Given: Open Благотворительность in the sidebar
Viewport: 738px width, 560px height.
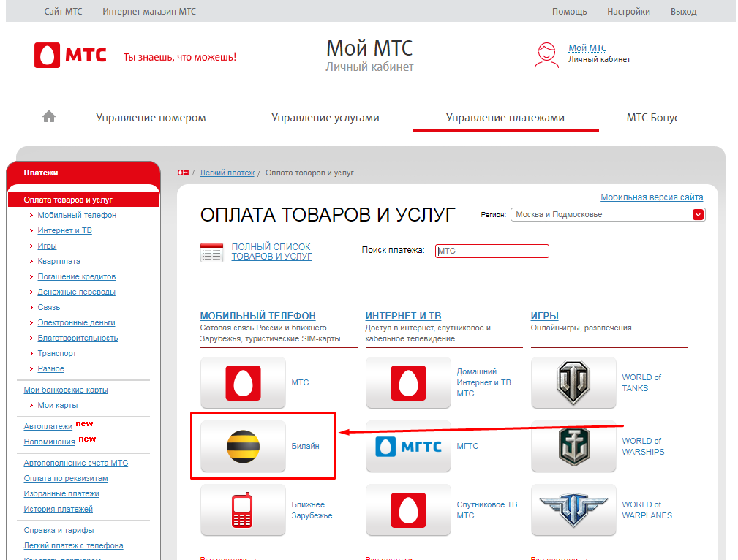Looking at the screenshot, I should (78, 338).
